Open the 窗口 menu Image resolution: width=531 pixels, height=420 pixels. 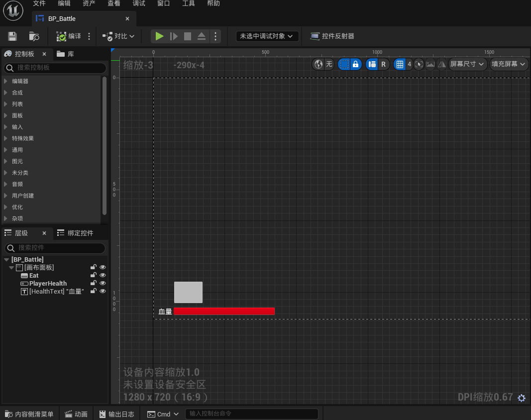(163, 3)
